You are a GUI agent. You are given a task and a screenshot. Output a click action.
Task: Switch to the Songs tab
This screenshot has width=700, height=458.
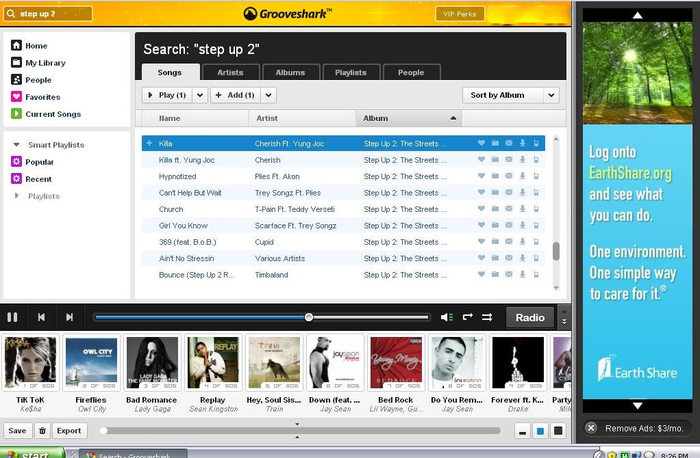pos(170,72)
